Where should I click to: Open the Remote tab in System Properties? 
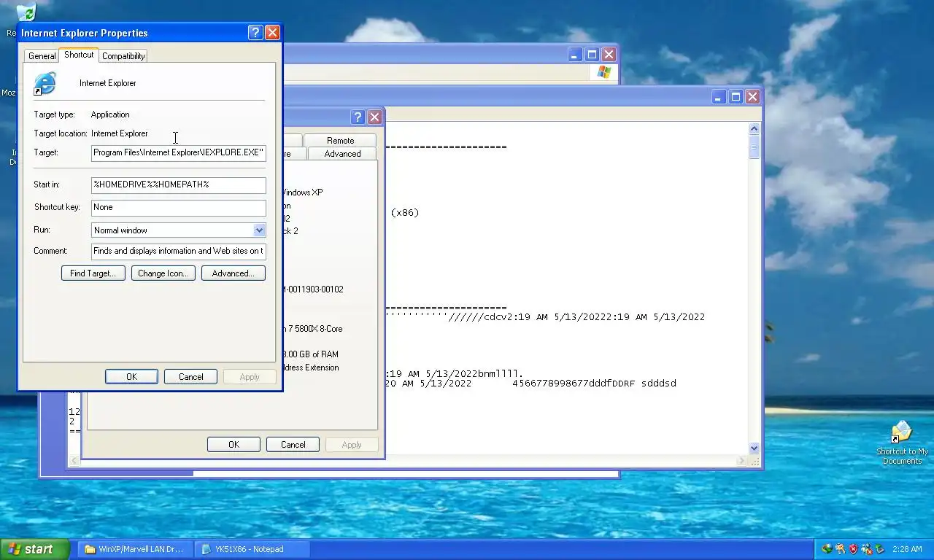pos(340,140)
